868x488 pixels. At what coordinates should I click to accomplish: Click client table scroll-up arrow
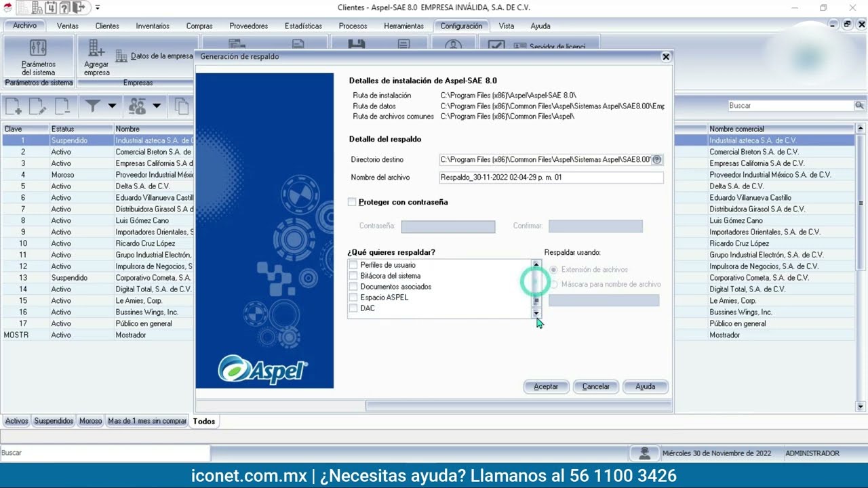click(861, 128)
